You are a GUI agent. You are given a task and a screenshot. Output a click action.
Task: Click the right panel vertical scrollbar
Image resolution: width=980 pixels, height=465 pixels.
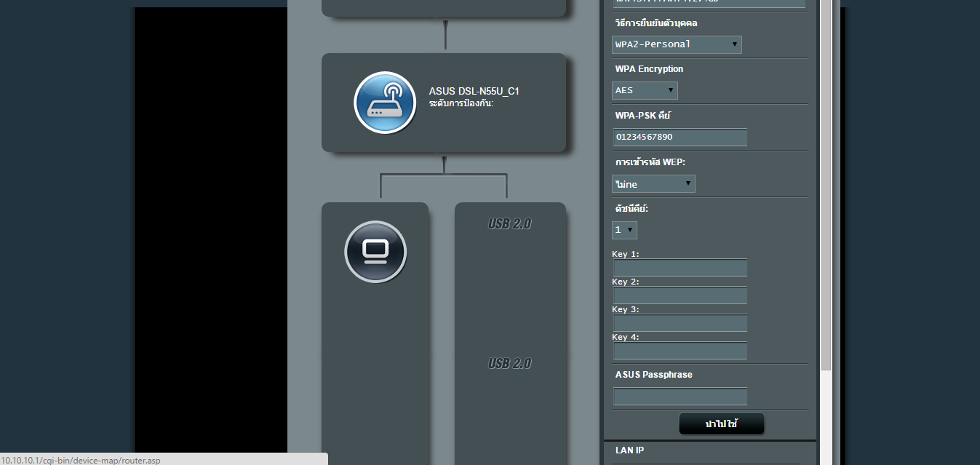point(826,186)
